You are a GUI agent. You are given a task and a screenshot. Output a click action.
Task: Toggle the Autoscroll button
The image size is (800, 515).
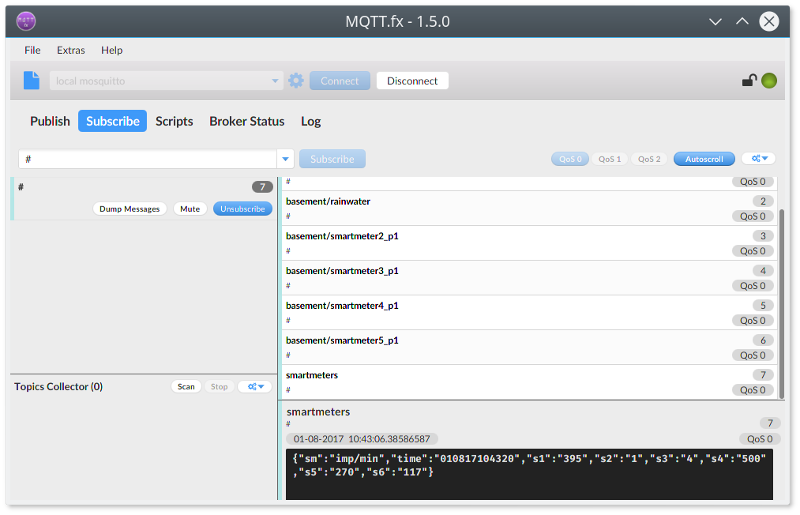click(704, 159)
